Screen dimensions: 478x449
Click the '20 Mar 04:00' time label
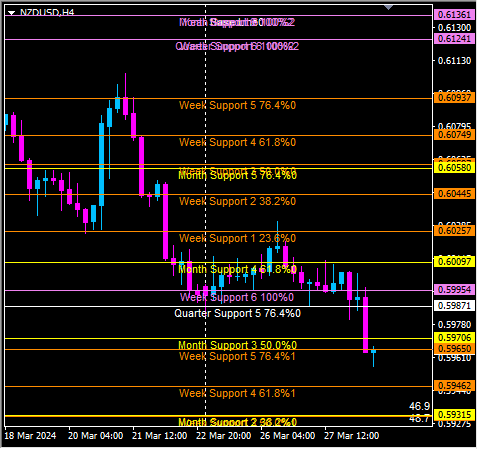(95, 436)
